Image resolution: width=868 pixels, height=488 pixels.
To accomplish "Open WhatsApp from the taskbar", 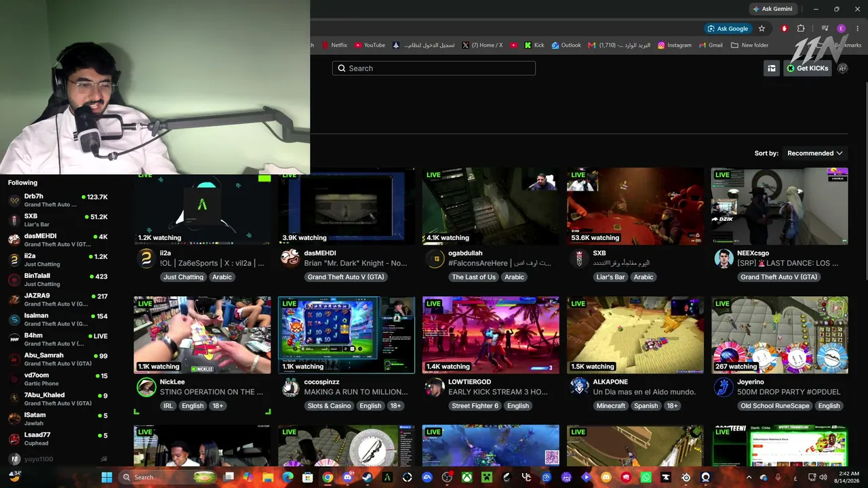I will [x=646, y=477].
